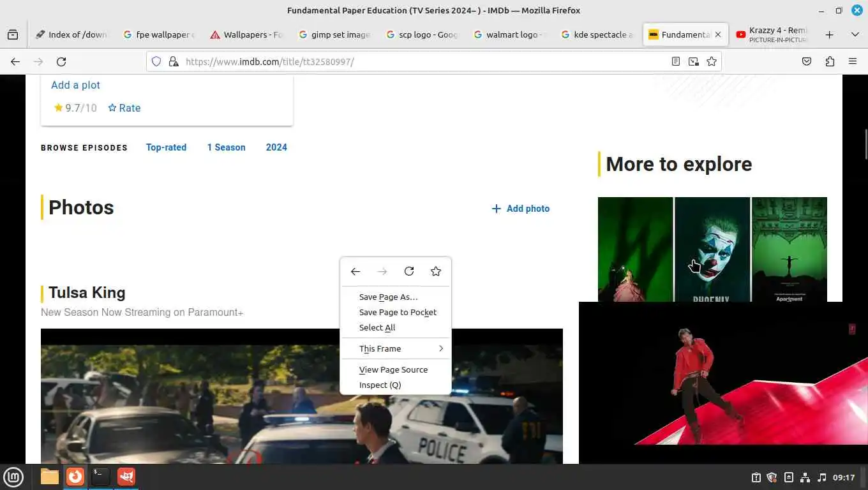The height and width of the screenshot is (490, 868).
Task: Bookmark this page with the address bar star
Action: (x=712, y=62)
